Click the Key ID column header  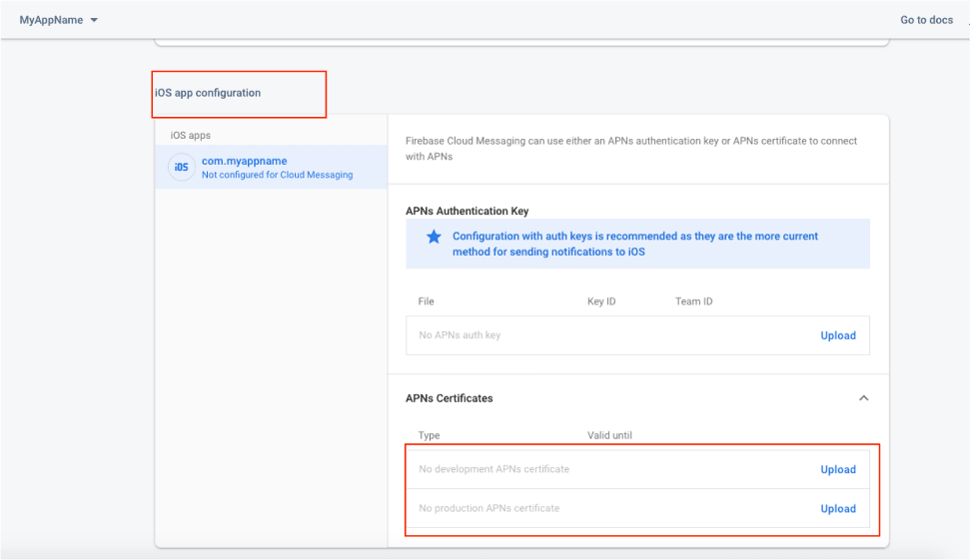(601, 301)
